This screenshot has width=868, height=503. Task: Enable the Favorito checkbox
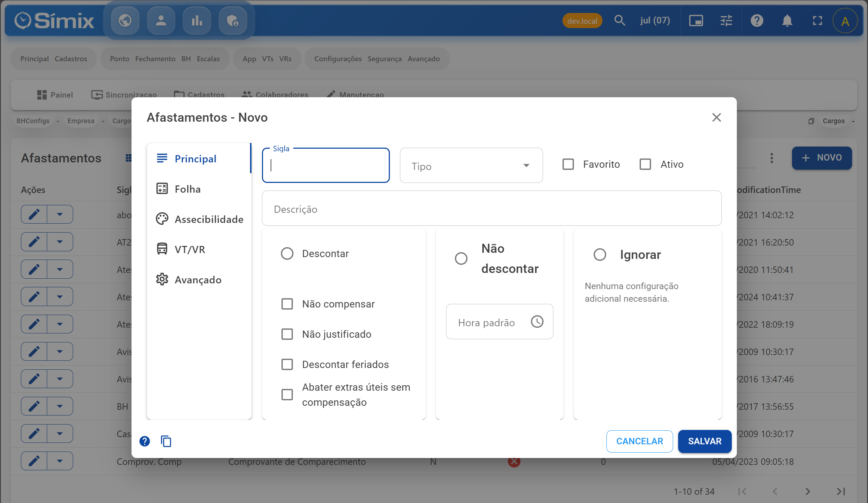(568, 164)
